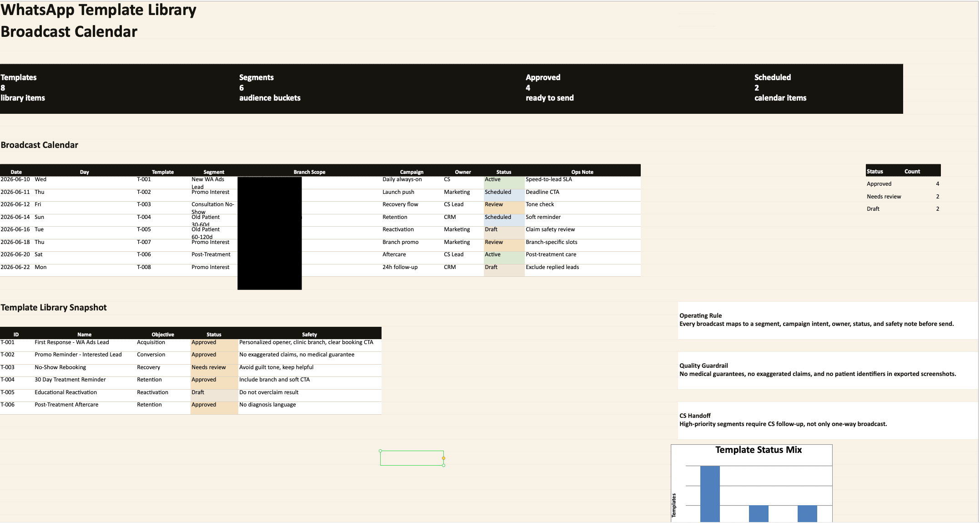Select the Quality Guardrail note box
This screenshot has width=980, height=523.
point(828,370)
